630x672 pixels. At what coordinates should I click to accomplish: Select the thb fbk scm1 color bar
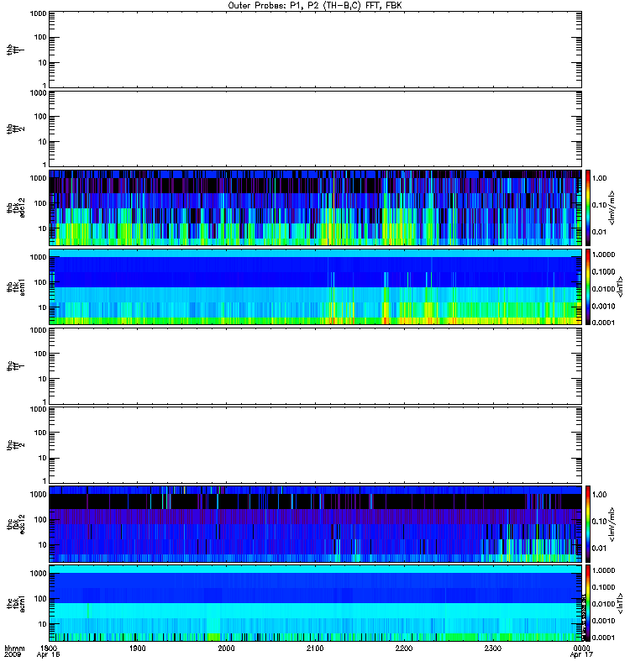point(588,287)
